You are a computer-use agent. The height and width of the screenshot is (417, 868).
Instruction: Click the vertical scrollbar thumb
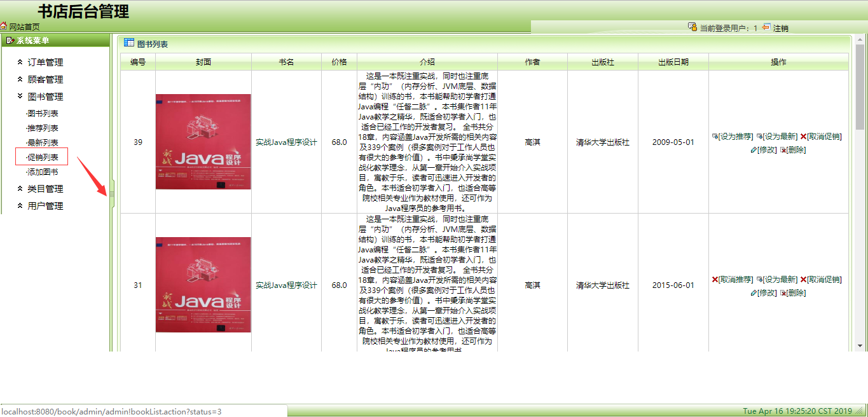[860, 86]
